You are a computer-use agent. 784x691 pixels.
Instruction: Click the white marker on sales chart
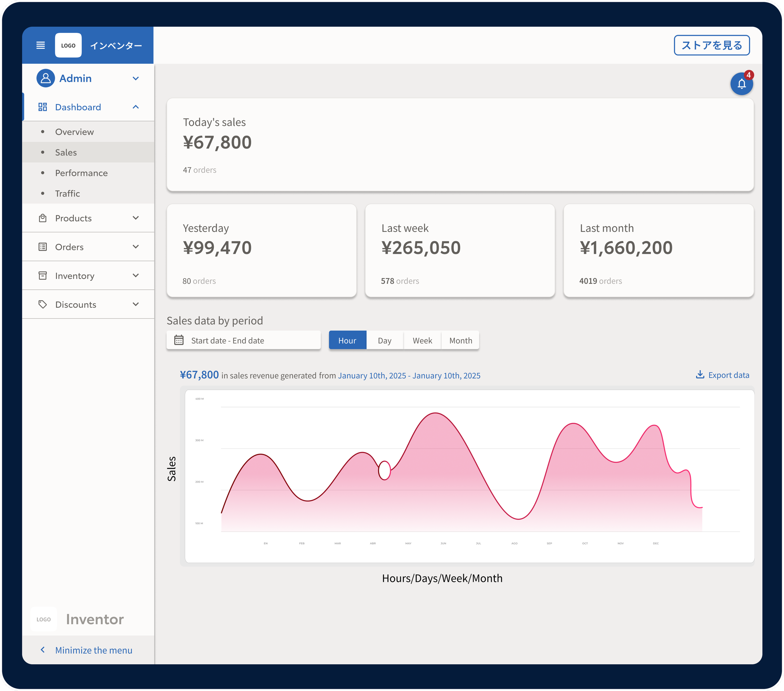pos(384,470)
